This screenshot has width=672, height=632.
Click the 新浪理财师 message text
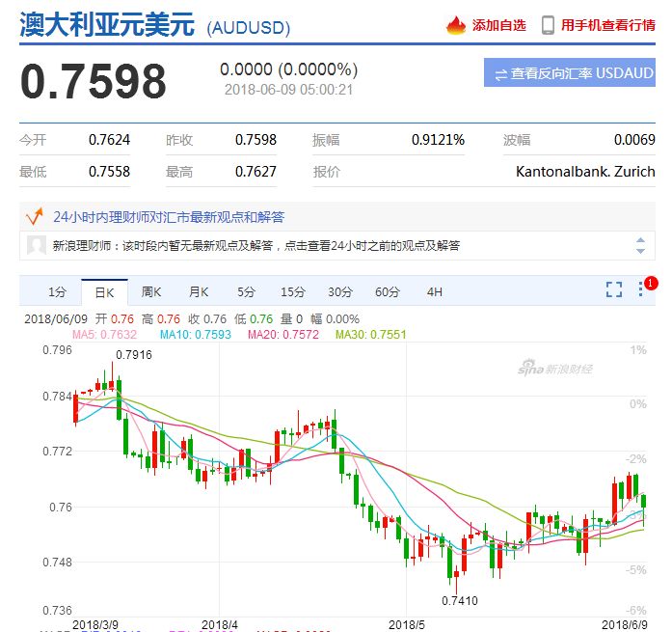pos(255,246)
